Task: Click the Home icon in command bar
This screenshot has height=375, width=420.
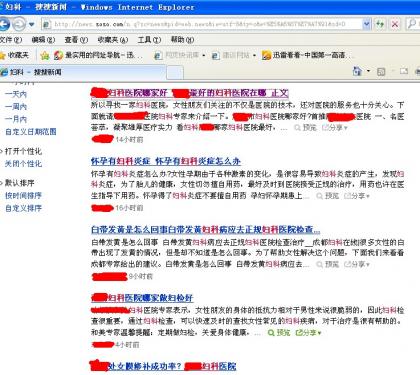Action: (357, 71)
